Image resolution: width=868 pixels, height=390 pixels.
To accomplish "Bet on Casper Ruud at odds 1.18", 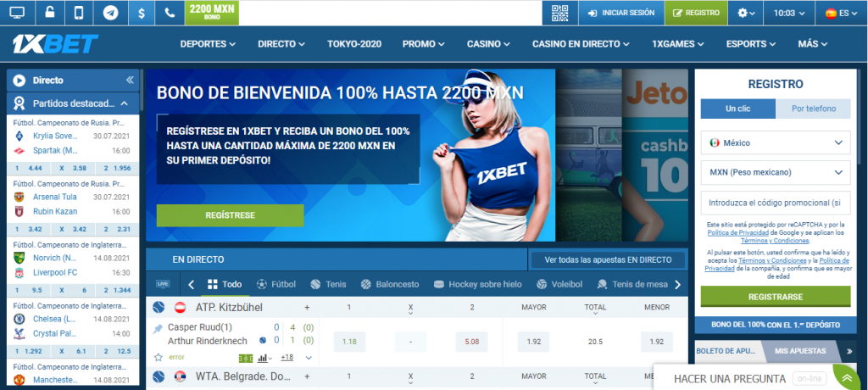I will (349, 342).
